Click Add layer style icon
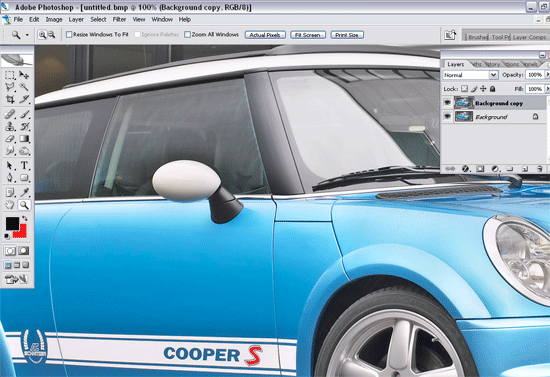 click(465, 169)
